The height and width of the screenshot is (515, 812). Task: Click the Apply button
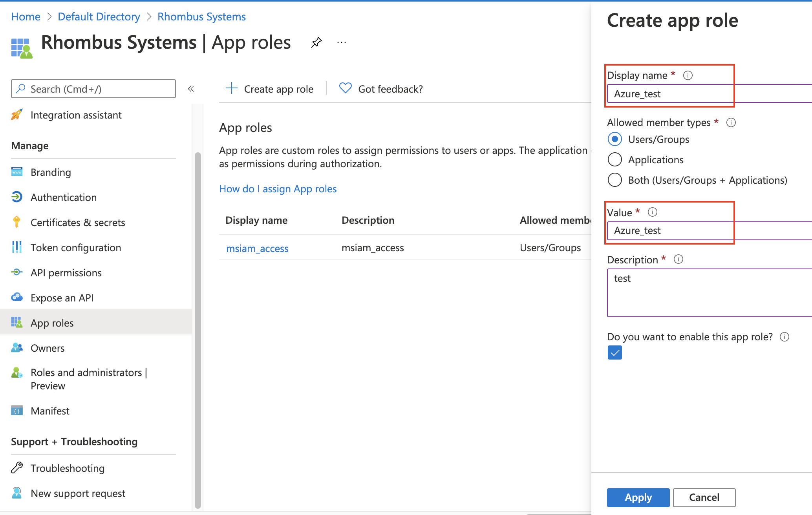638,497
